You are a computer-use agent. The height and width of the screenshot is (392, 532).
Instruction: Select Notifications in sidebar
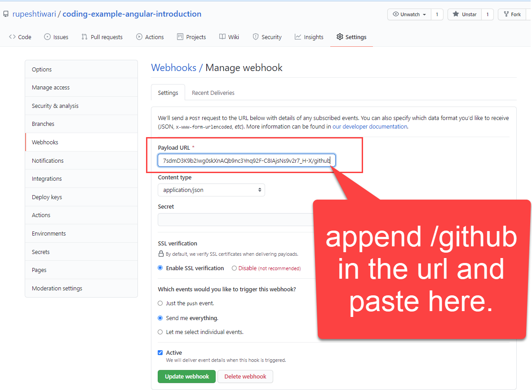point(81,160)
